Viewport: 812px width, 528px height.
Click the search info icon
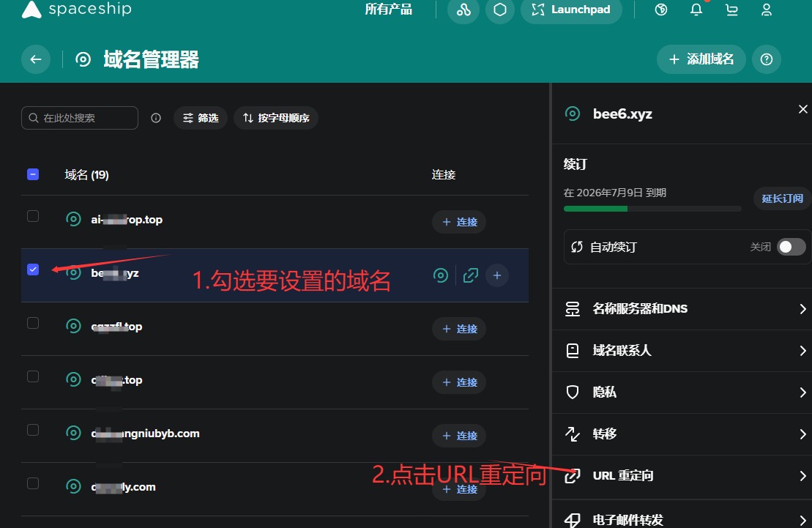(156, 118)
